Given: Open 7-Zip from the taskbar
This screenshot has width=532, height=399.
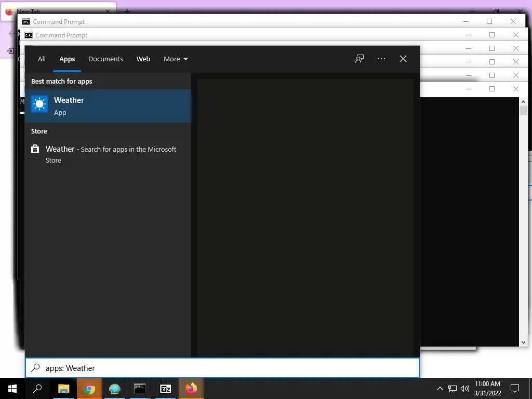Looking at the screenshot, I should (x=166, y=389).
